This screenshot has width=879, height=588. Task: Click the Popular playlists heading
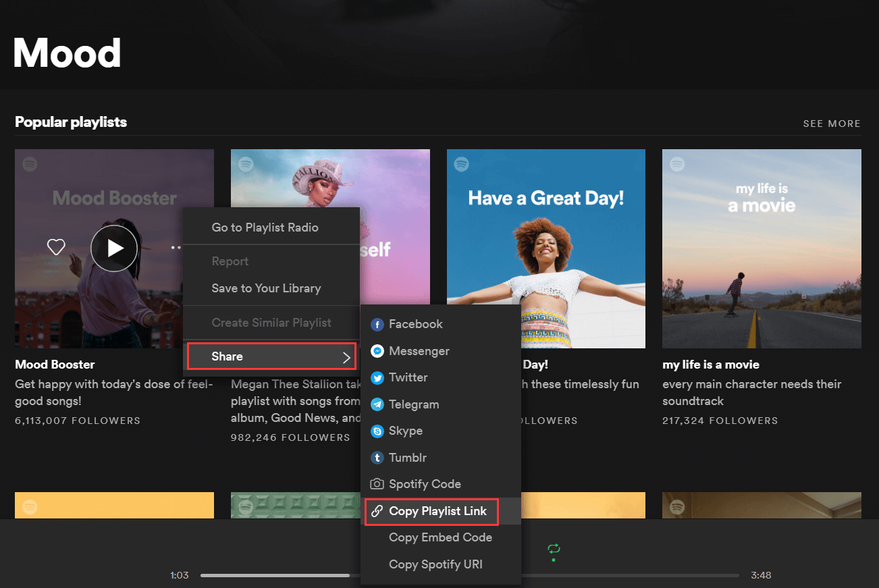point(71,122)
